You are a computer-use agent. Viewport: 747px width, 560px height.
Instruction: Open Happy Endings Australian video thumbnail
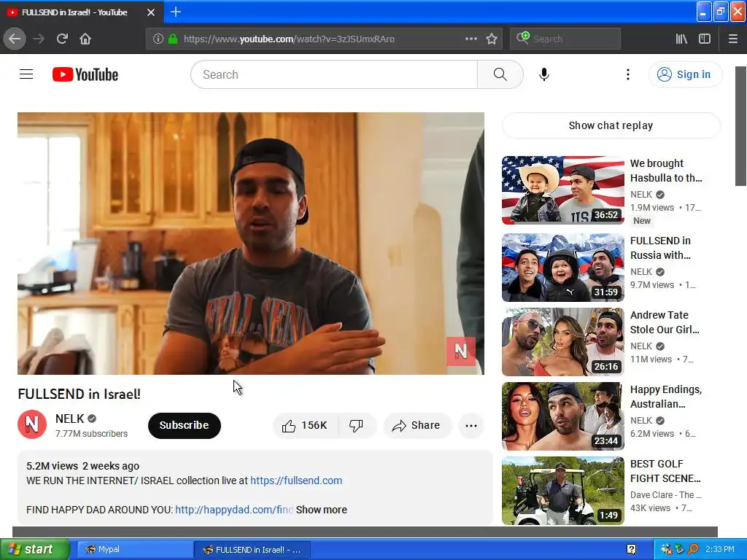pyautogui.click(x=562, y=416)
